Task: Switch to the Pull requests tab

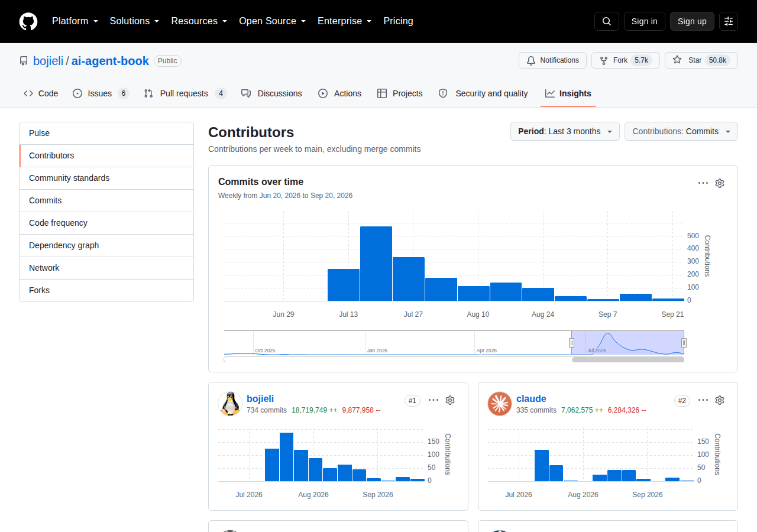Action: pyautogui.click(x=185, y=93)
